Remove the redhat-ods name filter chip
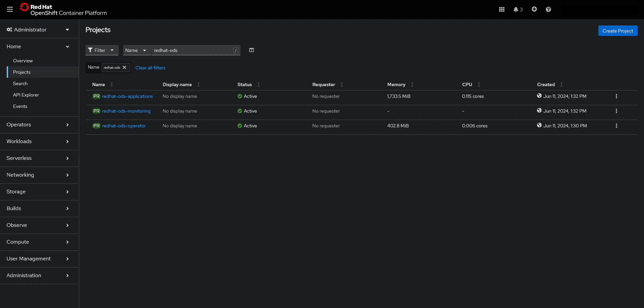This screenshot has height=308, width=644. (124, 67)
